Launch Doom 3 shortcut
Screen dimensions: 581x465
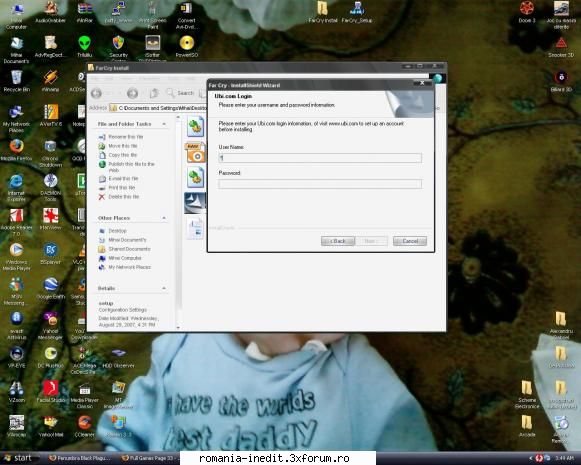pyautogui.click(x=527, y=8)
